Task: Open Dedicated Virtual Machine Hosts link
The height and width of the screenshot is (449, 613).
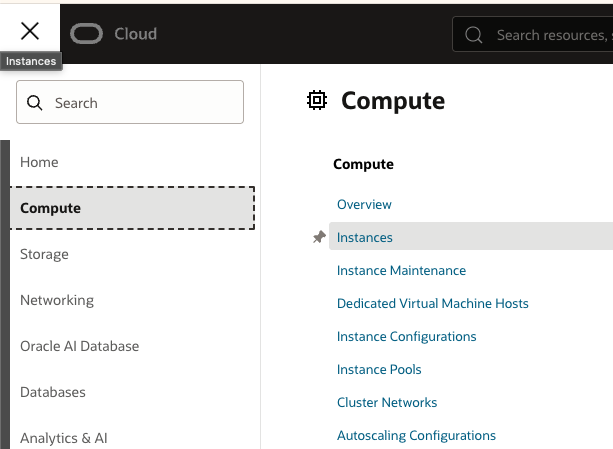Action: tap(432, 303)
